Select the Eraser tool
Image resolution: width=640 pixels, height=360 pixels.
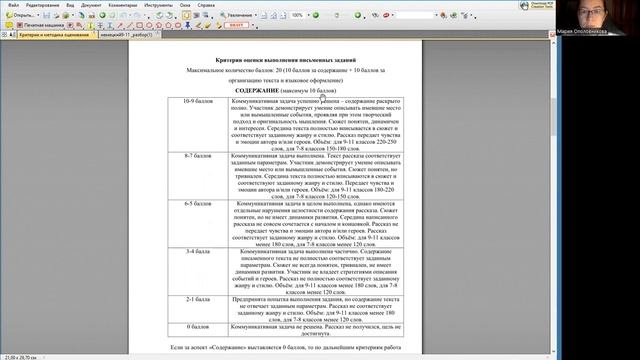208,25
